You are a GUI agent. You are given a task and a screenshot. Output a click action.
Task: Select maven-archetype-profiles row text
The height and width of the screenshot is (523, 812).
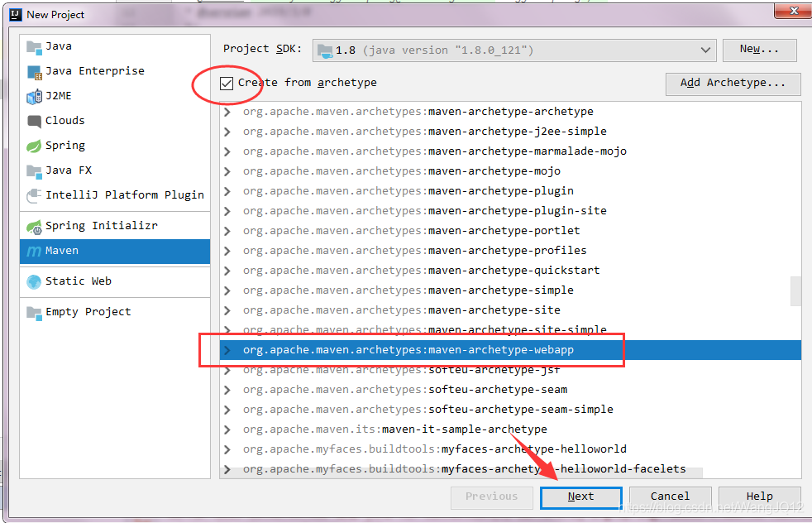click(x=415, y=251)
